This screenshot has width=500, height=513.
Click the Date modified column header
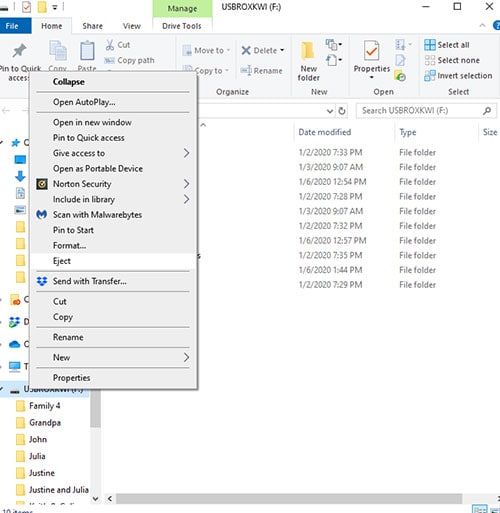coord(325,132)
